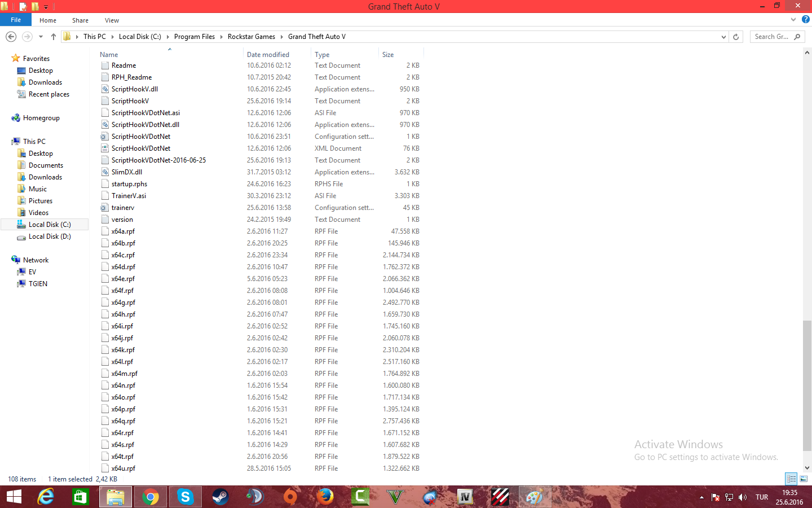812x508 pixels.
Task: Click the Properties icon in quick access toolbar
Action: [23, 6]
